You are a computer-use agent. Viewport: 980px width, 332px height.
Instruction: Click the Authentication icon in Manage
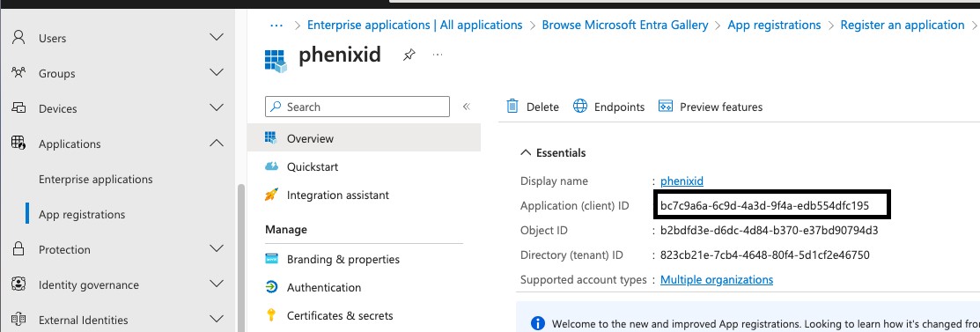point(271,287)
